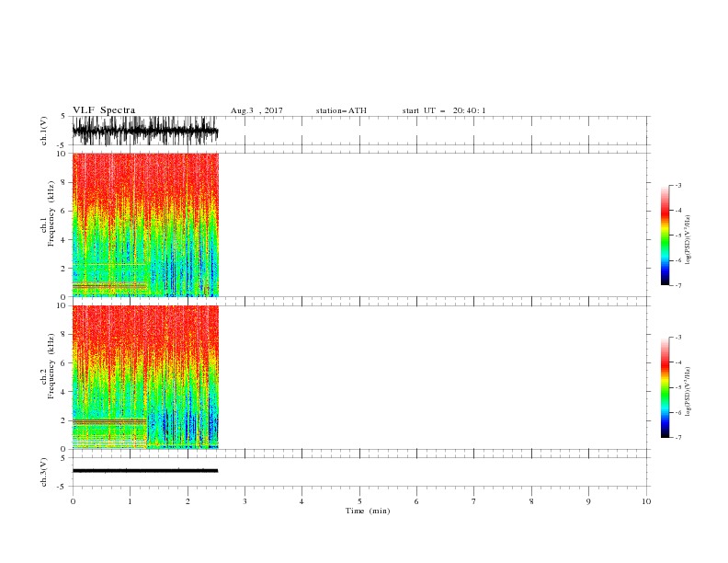
Task: Click the ch.1 spectrogram plot
Action: coord(145,224)
